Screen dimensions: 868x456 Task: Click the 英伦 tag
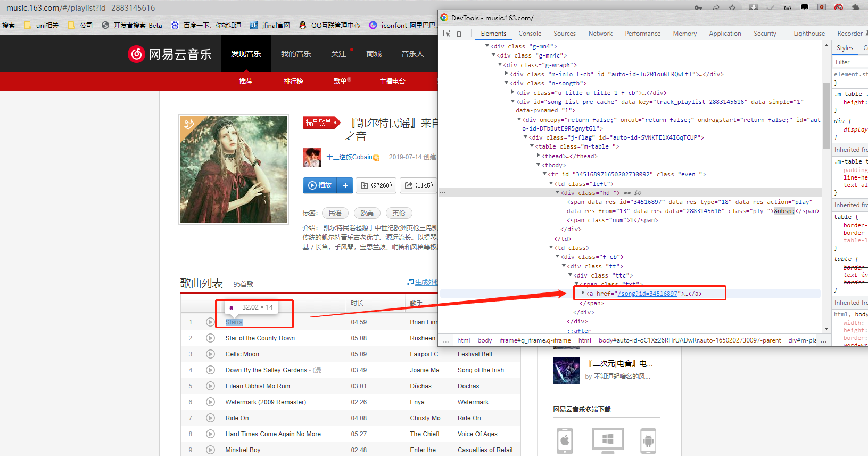(x=399, y=213)
